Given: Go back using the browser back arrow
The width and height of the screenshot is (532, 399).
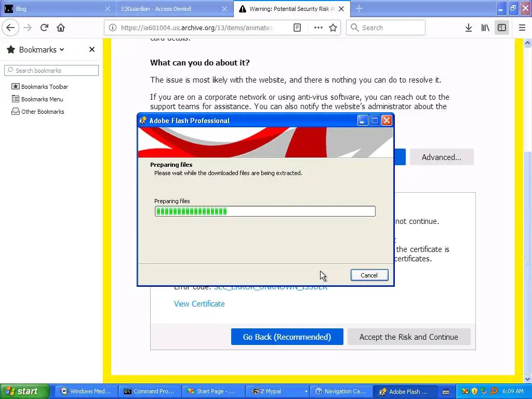Looking at the screenshot, I should coord(10,28).
